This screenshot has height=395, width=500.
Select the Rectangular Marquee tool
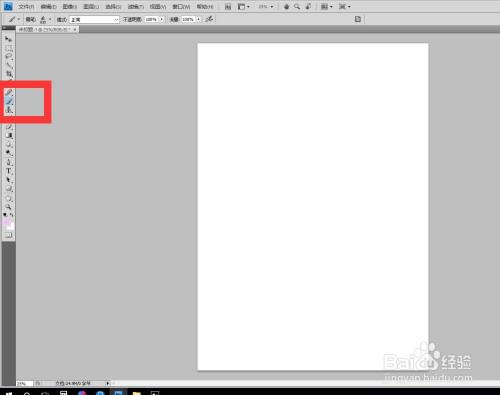[x=8, y=48]
